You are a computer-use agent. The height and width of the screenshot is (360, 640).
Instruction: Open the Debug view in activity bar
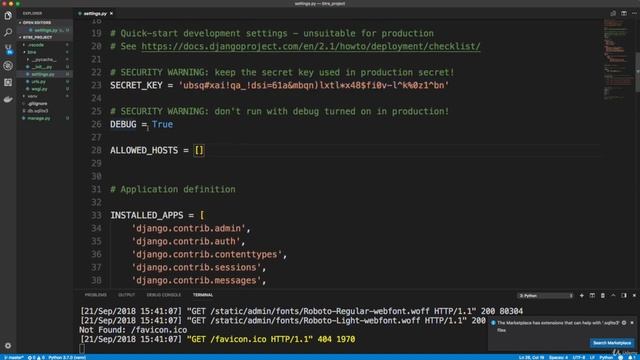8,66
